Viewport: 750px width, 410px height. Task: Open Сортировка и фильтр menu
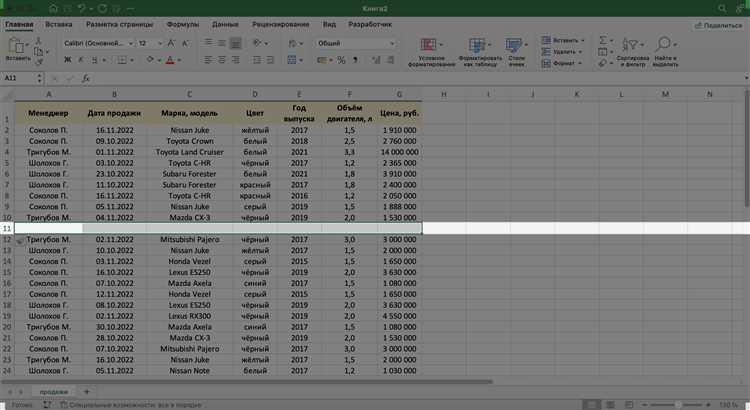coord(632,52)
